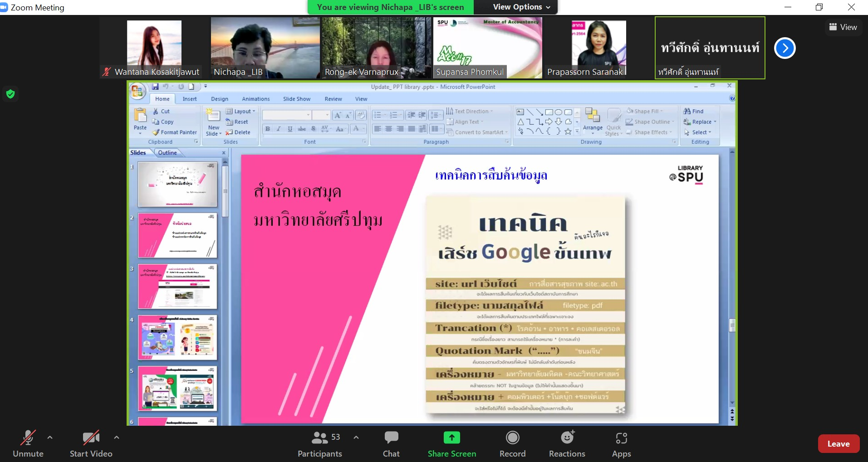
Task: Start recording with Record button
Action: tap(513, 444)
